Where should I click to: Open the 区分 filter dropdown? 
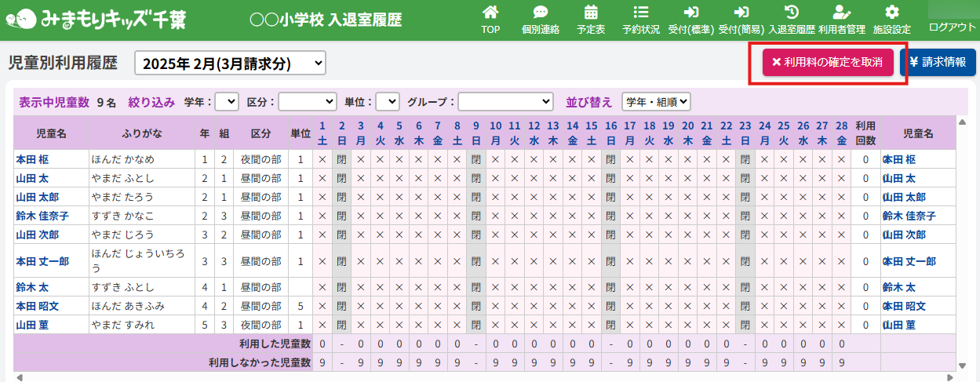click(x=308, y=101)
